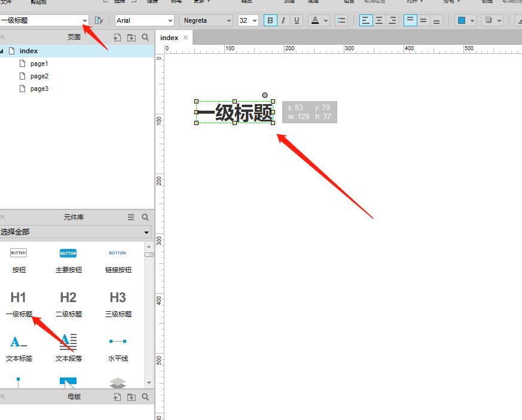Select the 文本标签 text label widget
Screen dimensions: 522x420
coord(19,348)
